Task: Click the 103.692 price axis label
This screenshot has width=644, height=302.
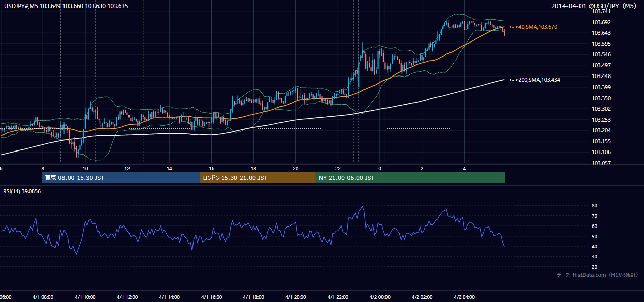Action: (x=601, y=22)
